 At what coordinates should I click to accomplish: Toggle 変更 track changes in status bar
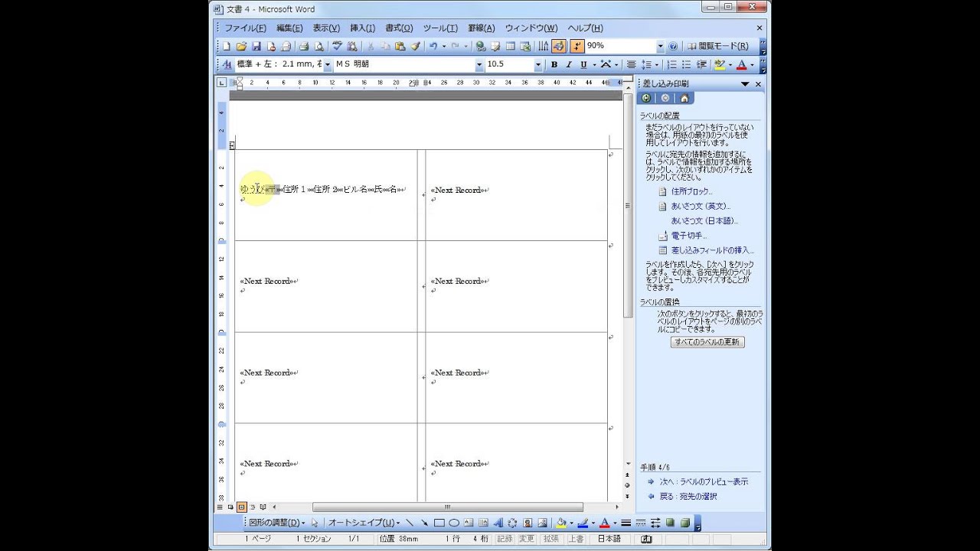[x=527, y=539]
